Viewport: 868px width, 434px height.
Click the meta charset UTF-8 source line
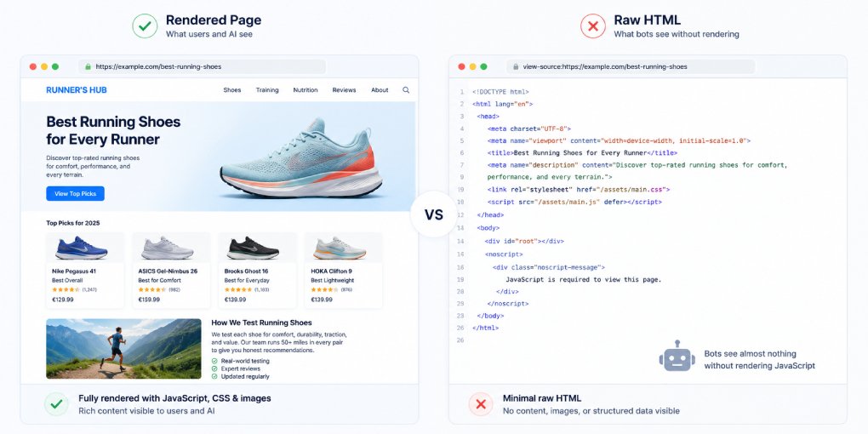[528, 128]
